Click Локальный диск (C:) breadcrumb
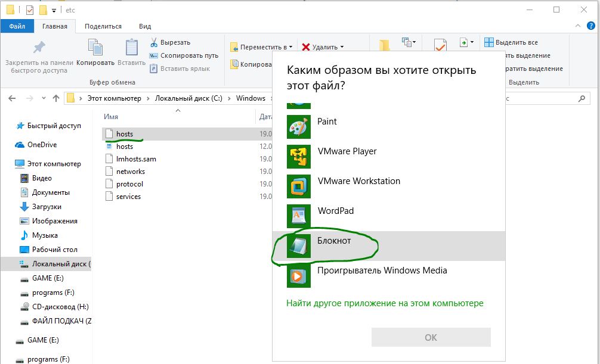Screen dimensions: 600x364 tap(188, 98)
